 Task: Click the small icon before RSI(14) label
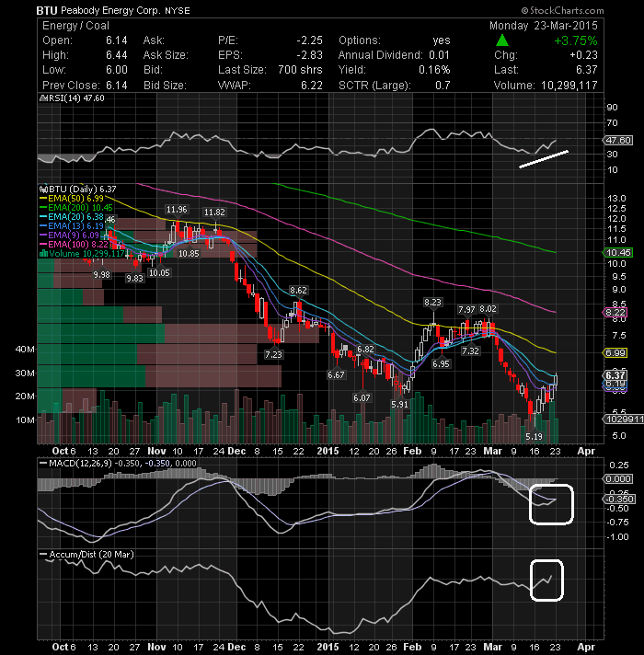[x=43, y=98]
